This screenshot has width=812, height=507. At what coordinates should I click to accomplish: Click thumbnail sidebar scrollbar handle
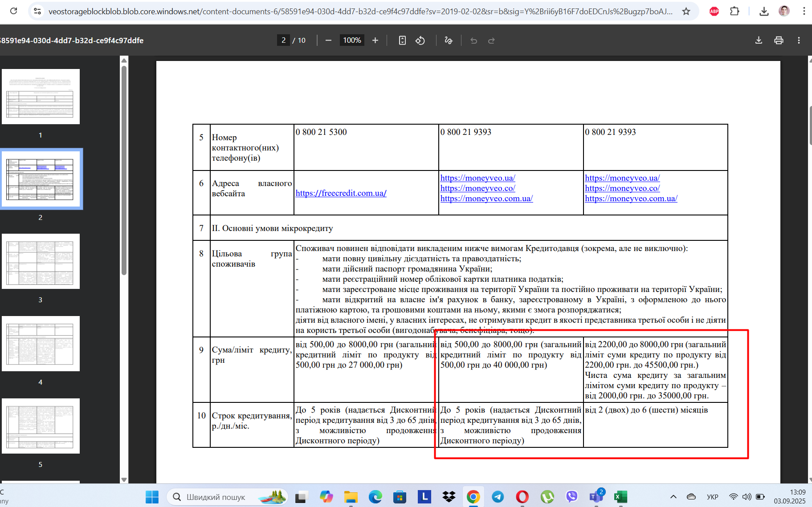pyautogui.click(x=124, y=170)
